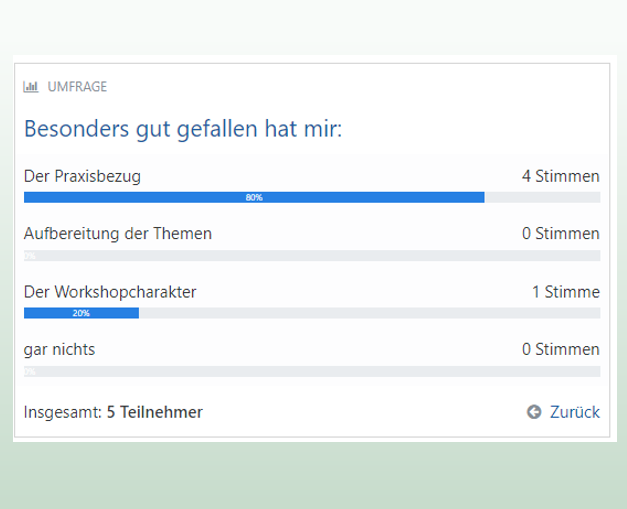Viewport: 627px width, 509px height.
Task: Select the 'Der Workshopcharakter' option label
Action: click(110, 292)
